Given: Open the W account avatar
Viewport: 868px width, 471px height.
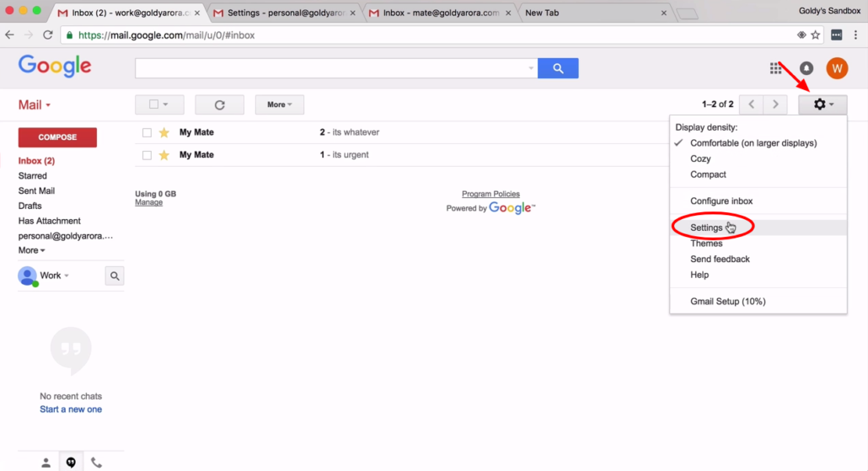Looking at the screenshot, I should point(837,68).
